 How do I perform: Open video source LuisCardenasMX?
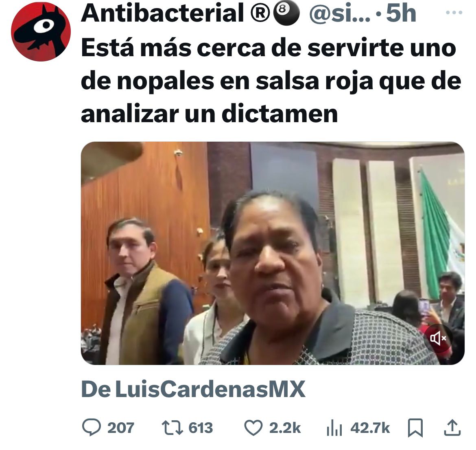click(x=193, y=389)
